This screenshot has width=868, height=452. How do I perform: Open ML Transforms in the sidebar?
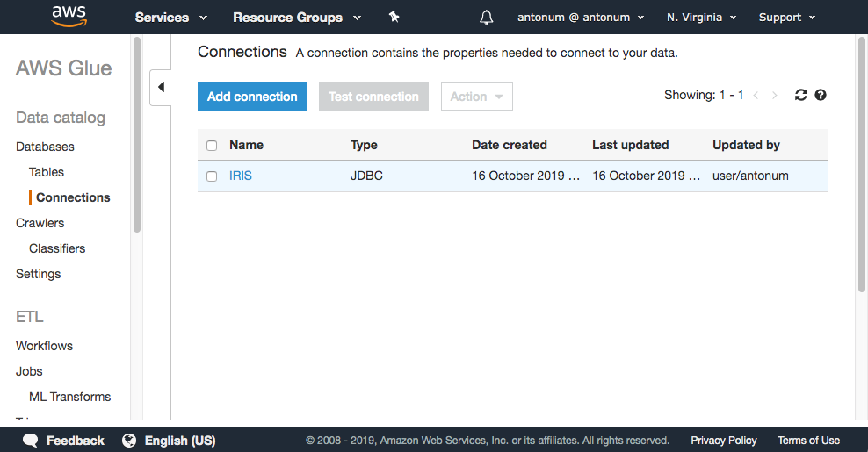point(69,397)
